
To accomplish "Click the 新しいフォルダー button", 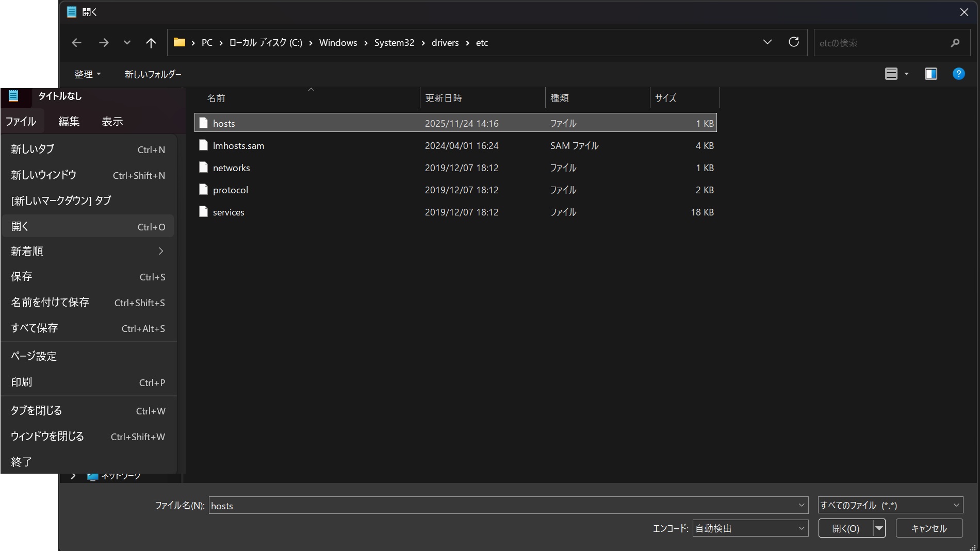I will [x=153, y=74].
